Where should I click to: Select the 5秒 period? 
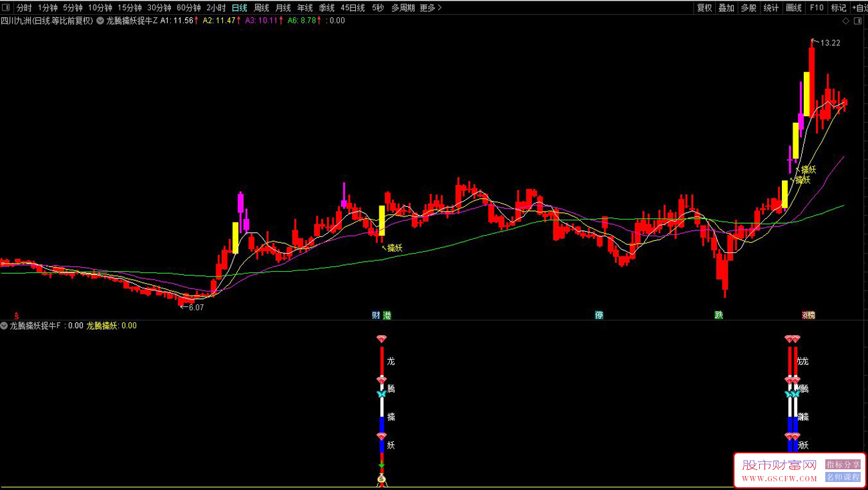(378, 8)
